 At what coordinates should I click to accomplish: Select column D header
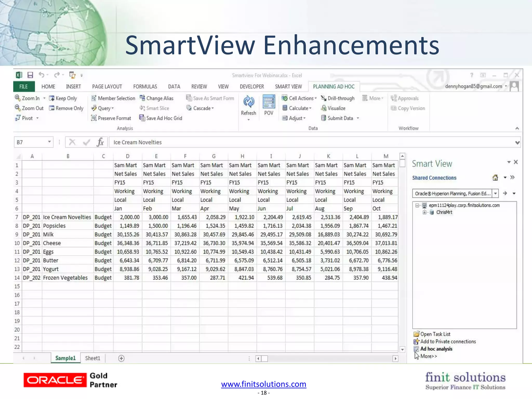click(x=128, y=156)
